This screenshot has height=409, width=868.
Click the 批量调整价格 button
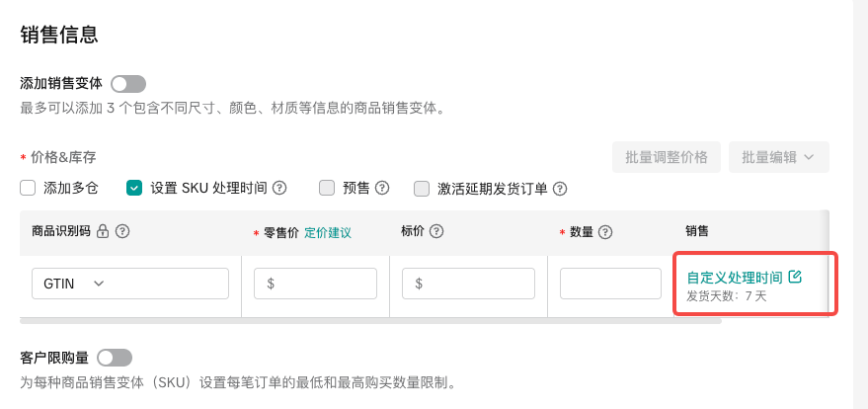click(x=667, y=157)
